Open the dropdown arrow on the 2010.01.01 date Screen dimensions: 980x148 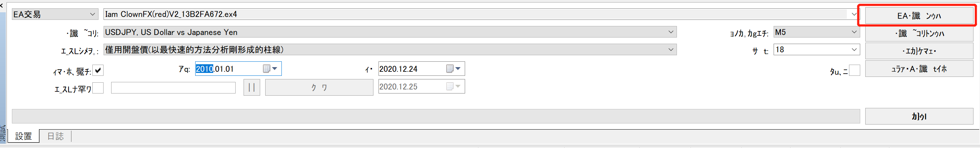coord(275,69)
